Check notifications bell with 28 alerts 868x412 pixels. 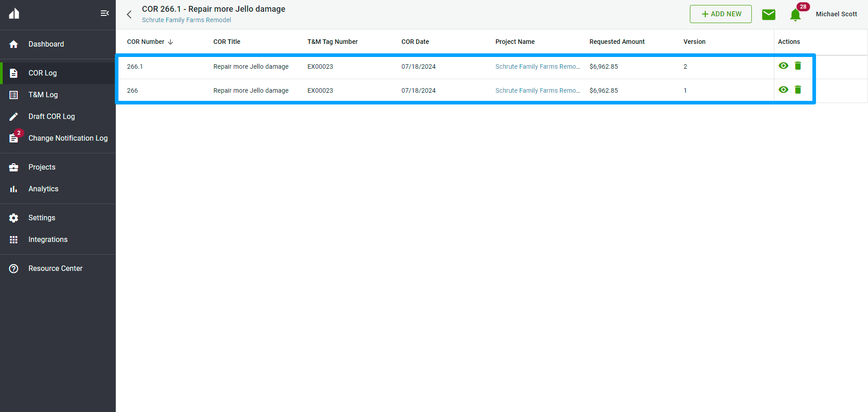795,14
